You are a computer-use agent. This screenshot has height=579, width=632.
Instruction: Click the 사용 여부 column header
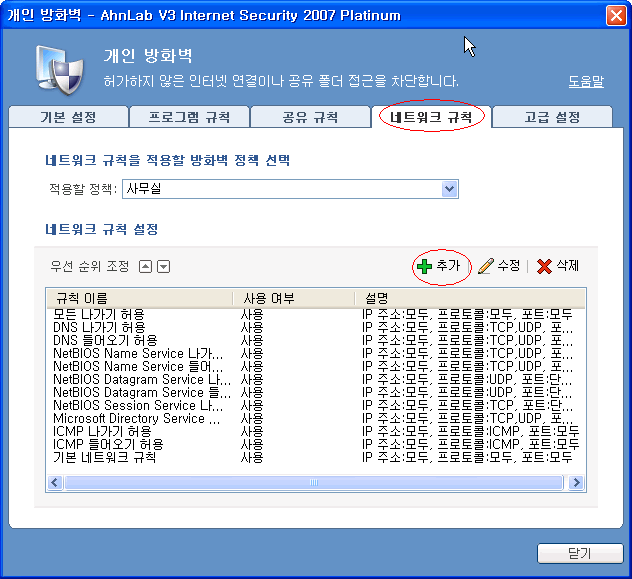(x=290, y=298)
